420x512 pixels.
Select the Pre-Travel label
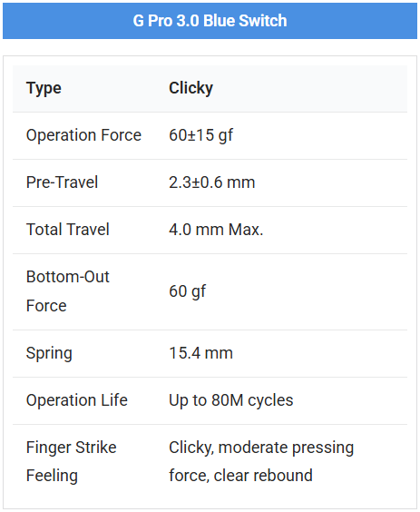[x=62, y=182]
